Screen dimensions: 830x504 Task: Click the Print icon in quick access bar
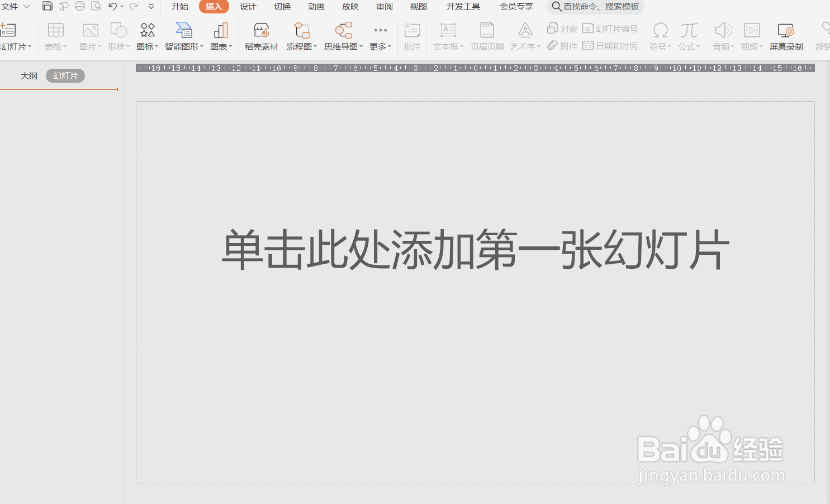(80, 6)
